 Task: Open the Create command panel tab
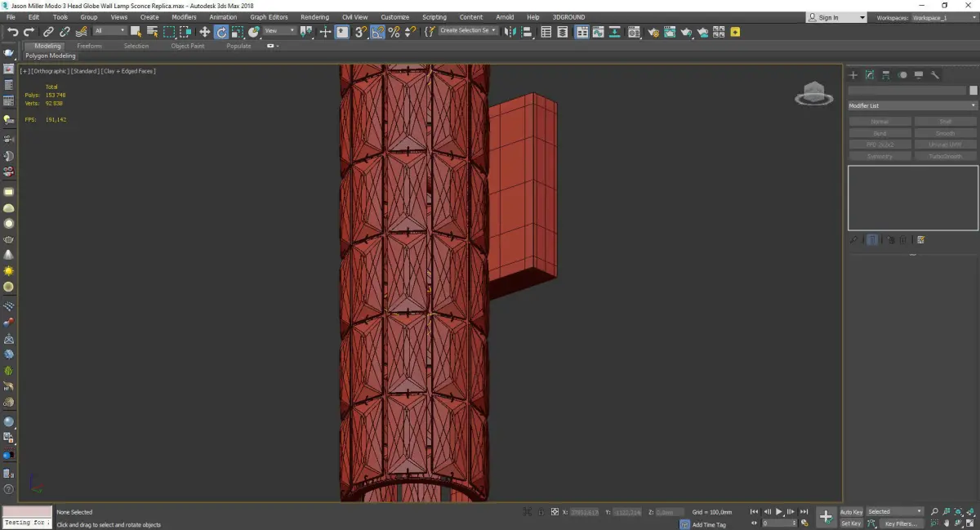[x=853, y=75]
